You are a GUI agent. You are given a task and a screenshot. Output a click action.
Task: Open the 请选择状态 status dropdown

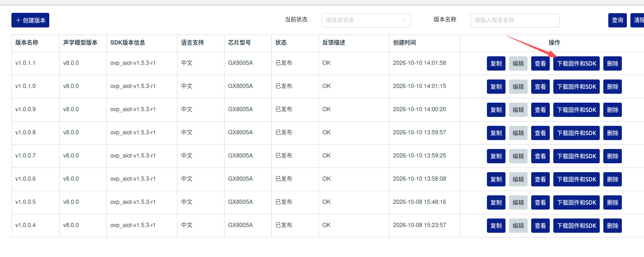tap(366, 20)
